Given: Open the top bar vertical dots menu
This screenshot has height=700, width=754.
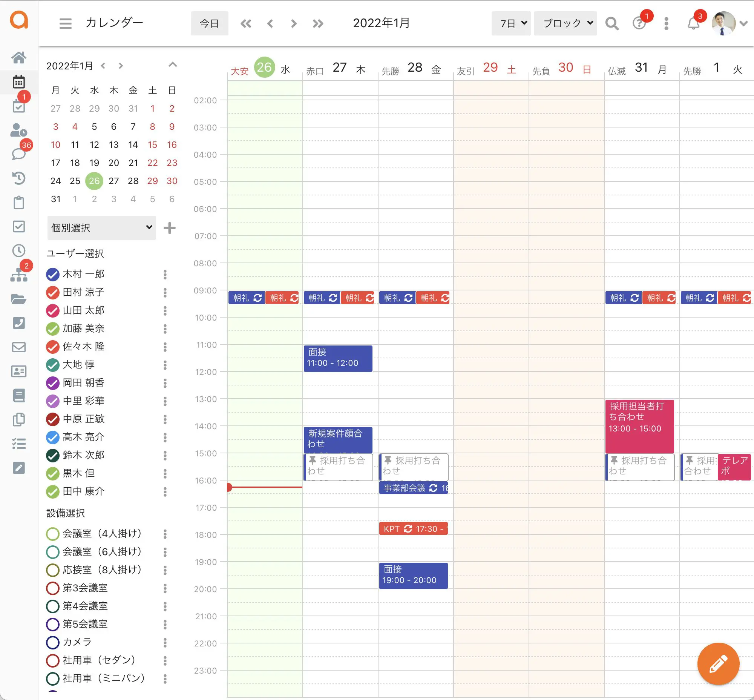Looking at the screenshot, I should click(x=666, y=23).
